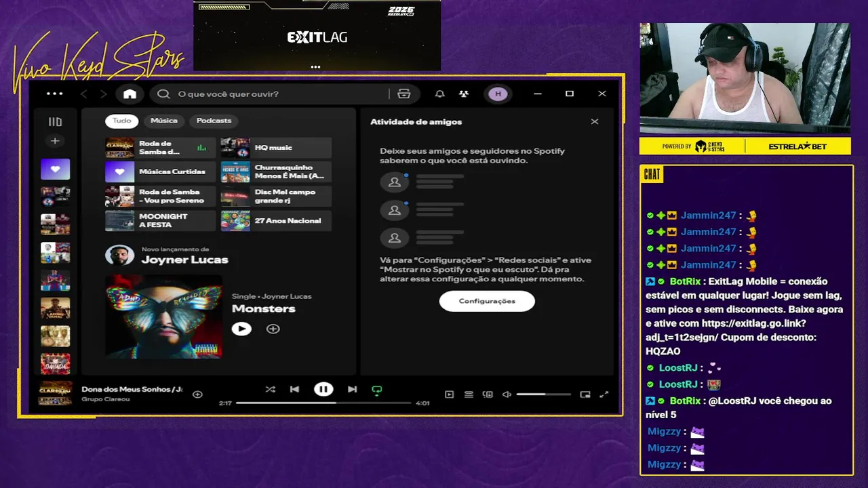868x488 pixels.
Task: Click the now-playing album cover thumbnail
Action: [x=55, y=393]
